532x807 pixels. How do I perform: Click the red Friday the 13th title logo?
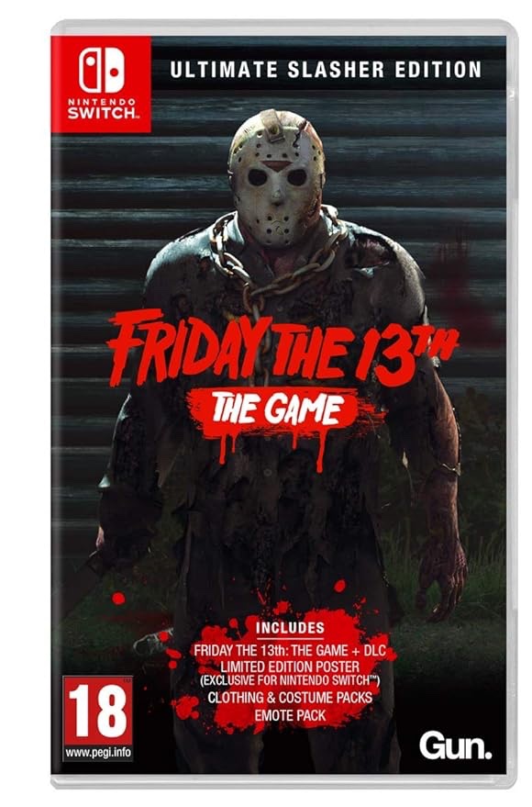[283, 346]
